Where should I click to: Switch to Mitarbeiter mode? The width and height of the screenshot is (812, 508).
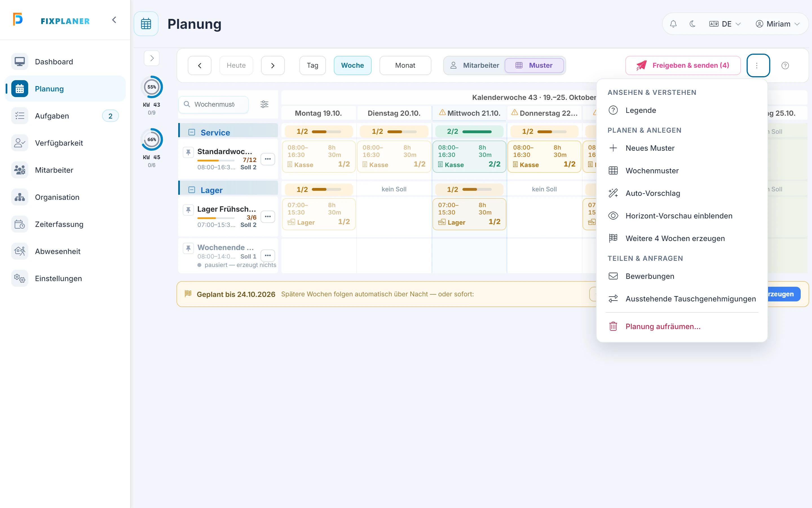click(x=475, y=65)
